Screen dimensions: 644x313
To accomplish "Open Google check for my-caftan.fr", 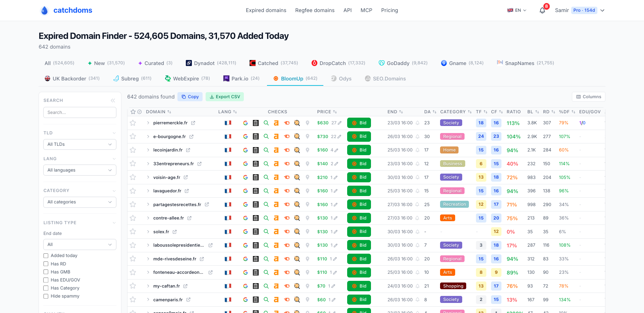I will 246,286.
